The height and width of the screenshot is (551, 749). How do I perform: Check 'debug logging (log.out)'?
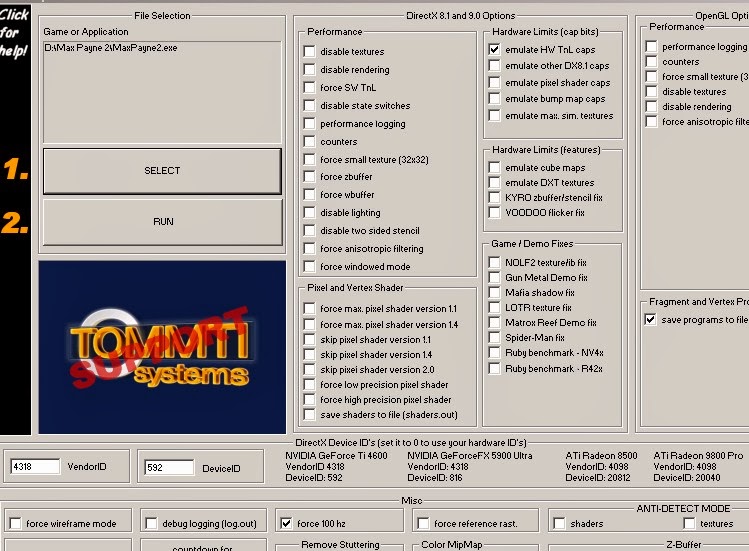pos(151,523)
